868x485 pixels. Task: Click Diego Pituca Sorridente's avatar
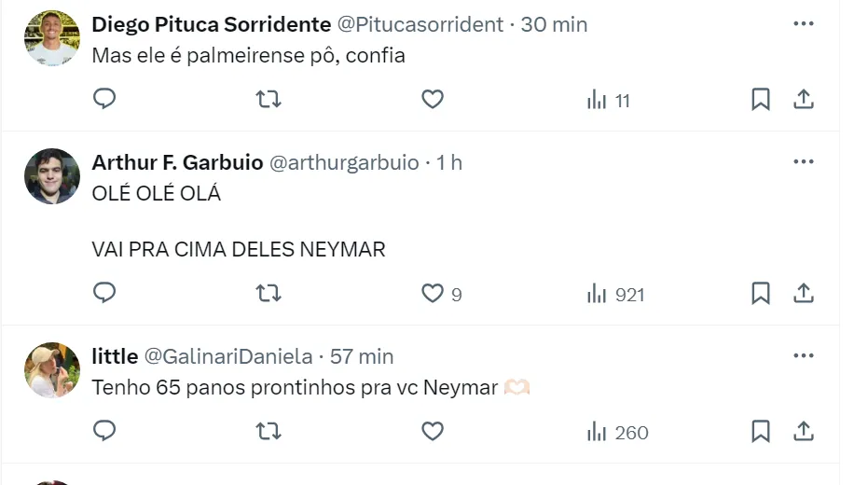click(52, 38)
